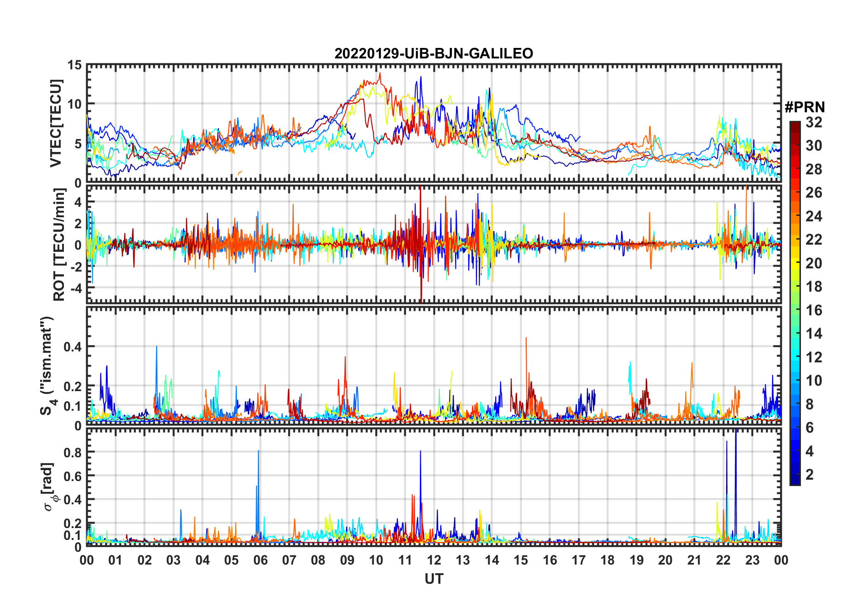Image resolution: width=868 pixels, height=607 pixels.
Task: Click the #PRN colorbar heading
Action: pos(805,107)
